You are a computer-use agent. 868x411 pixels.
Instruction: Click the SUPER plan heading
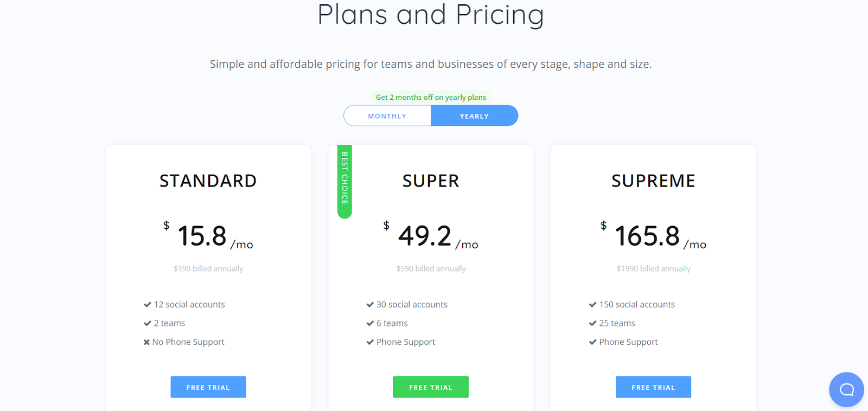click(x=431, y=181)
